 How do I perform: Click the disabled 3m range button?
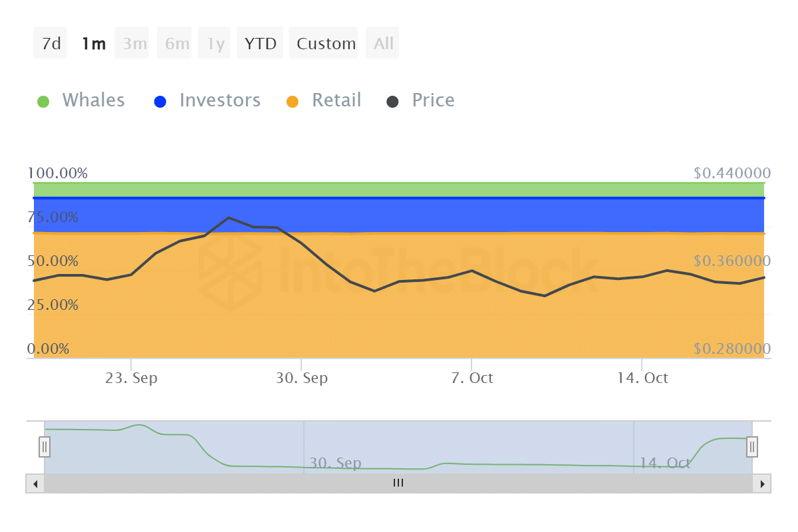point(135,44)
